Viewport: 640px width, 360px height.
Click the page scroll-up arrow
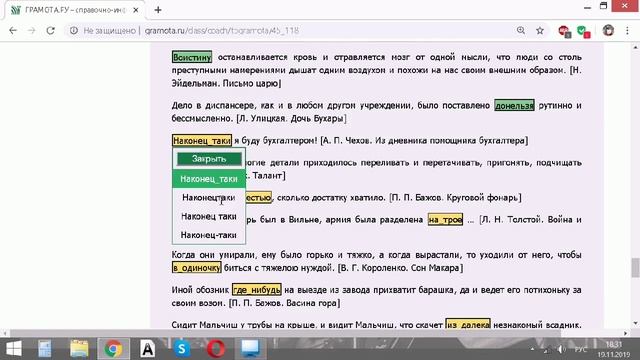(x=635, y=47)
